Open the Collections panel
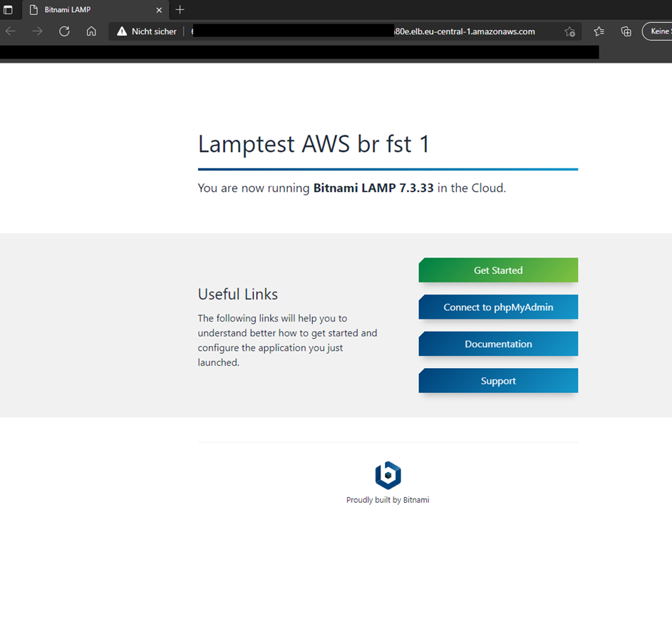 point(626,31)
